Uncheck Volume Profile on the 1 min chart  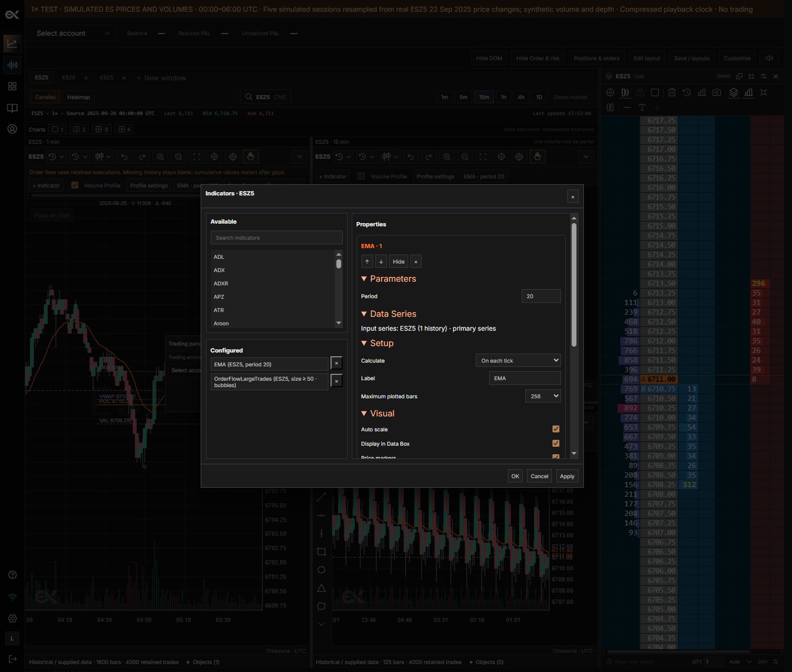75,185
